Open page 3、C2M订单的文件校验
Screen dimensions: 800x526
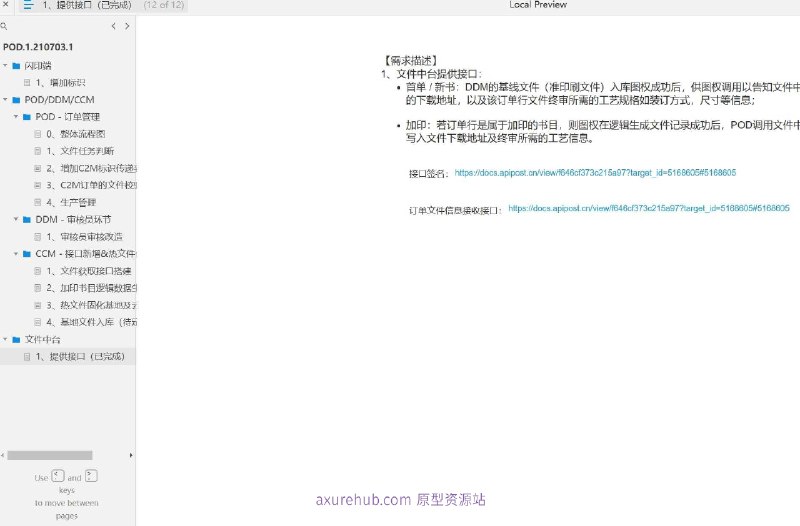pyautogui.click(x=91, y=185)
